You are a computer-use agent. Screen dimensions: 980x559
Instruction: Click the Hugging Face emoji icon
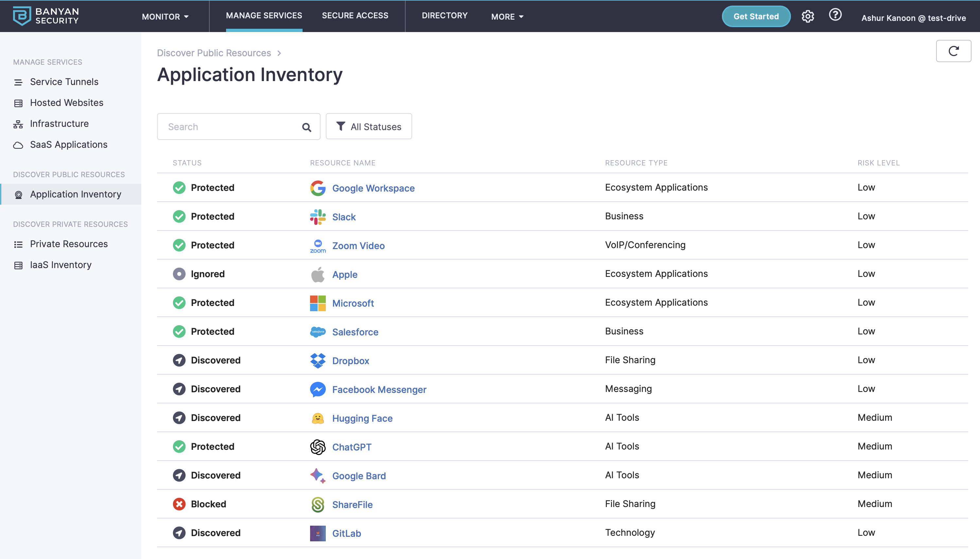318,418
